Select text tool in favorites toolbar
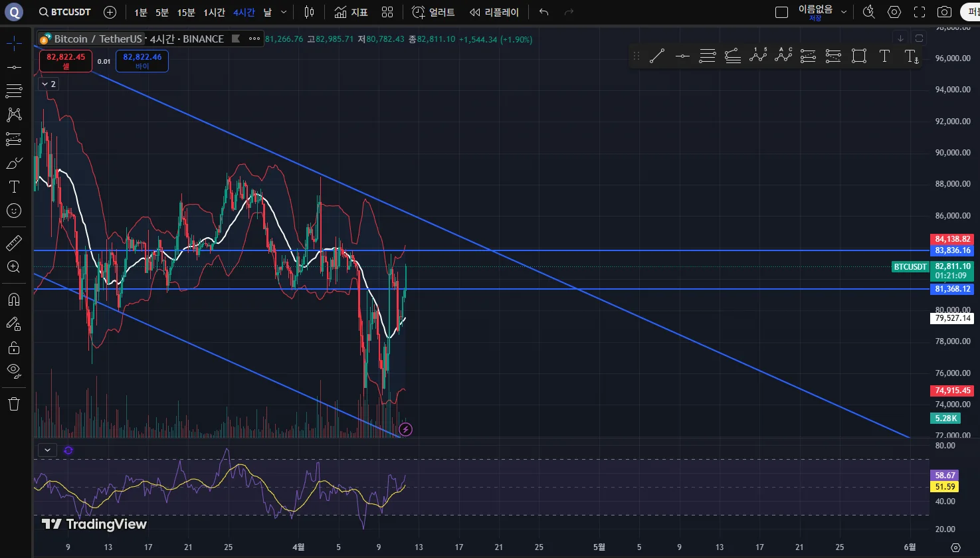The width and height of the screenshot is (980, 558). [884, 56]
